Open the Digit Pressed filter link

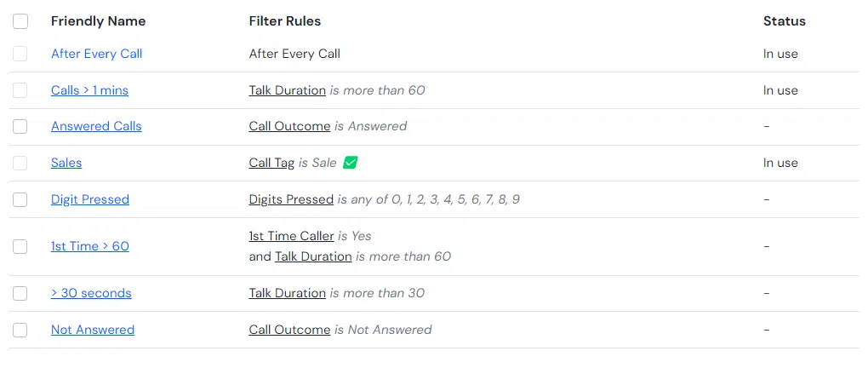pyautogui.click(x=90, y=199)
